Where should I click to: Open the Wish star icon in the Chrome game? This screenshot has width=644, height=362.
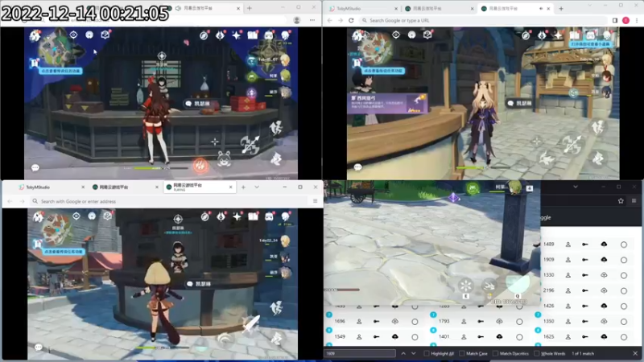pos(558,35)
